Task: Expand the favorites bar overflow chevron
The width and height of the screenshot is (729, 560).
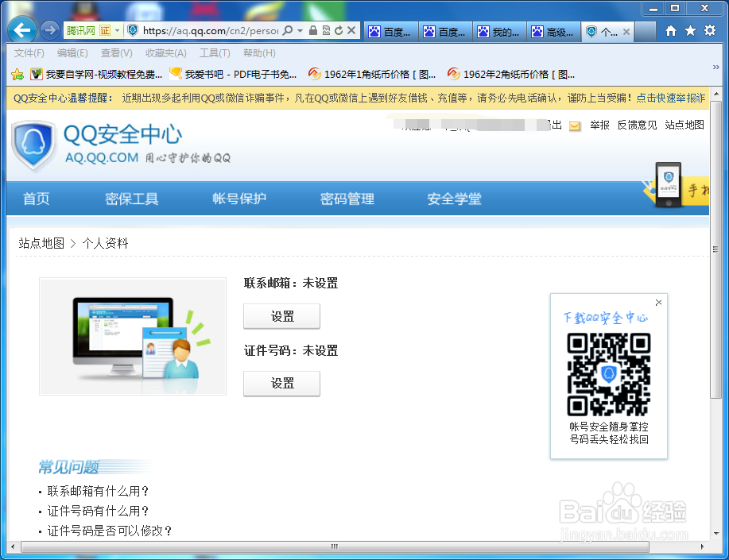Action: tap(716, 68)
